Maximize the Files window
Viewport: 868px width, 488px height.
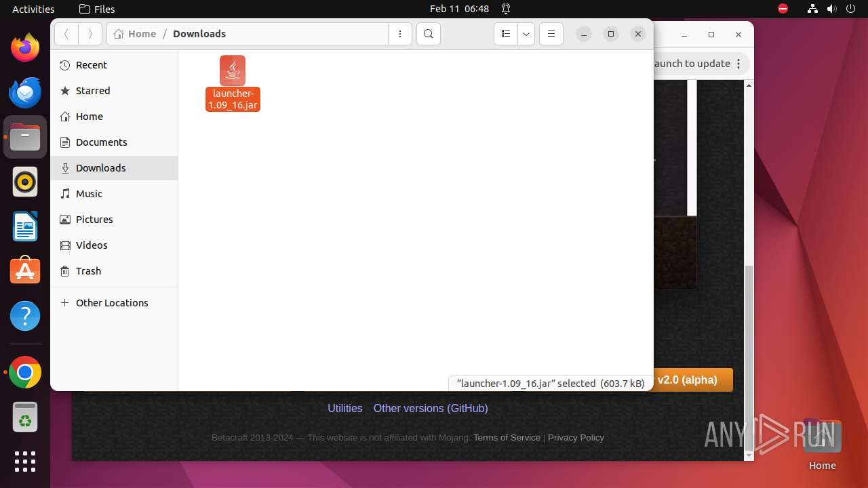611,34
